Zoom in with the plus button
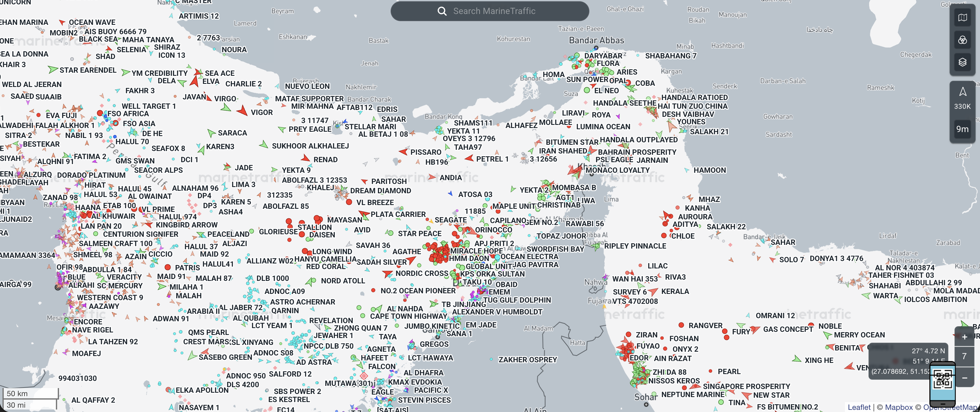 (964, 337)
